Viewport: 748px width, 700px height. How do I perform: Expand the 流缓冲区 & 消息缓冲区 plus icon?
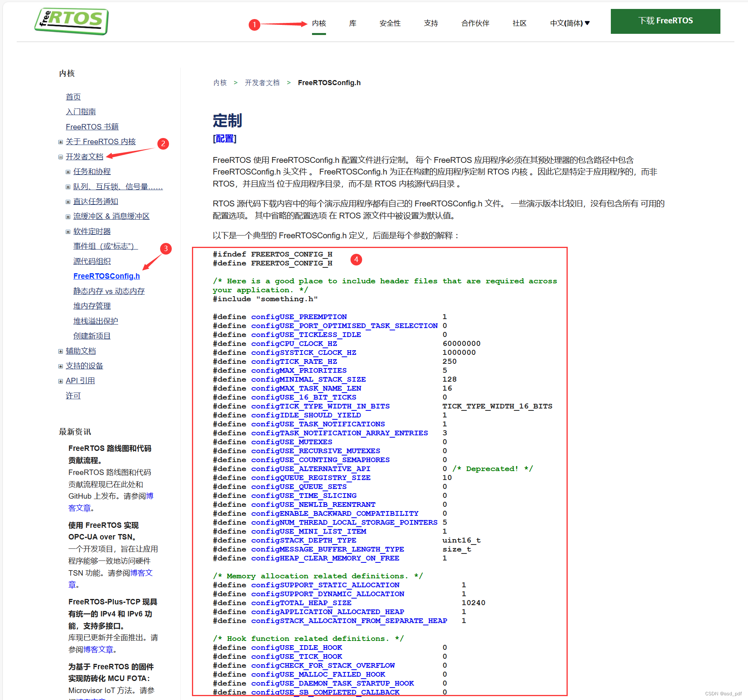click(68, 217)
